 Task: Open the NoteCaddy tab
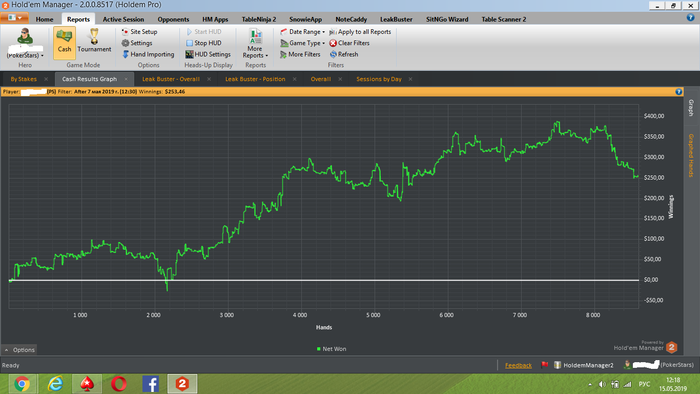pyautogui.click(x=351, y=19)
